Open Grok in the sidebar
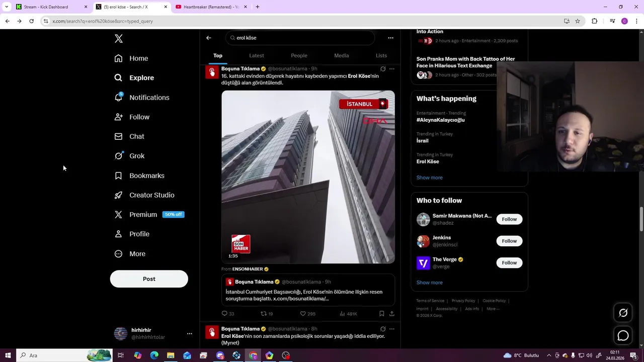 [129, 156]
